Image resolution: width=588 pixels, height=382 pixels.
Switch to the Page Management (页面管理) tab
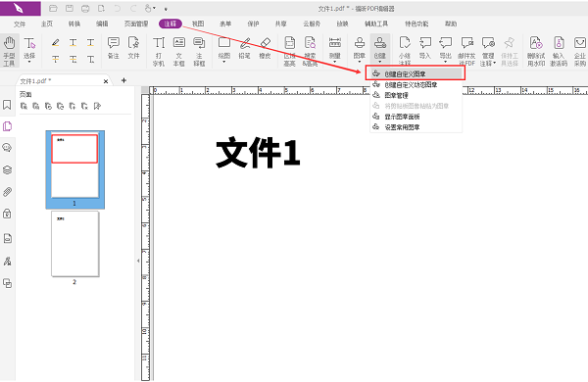(136, 24)
